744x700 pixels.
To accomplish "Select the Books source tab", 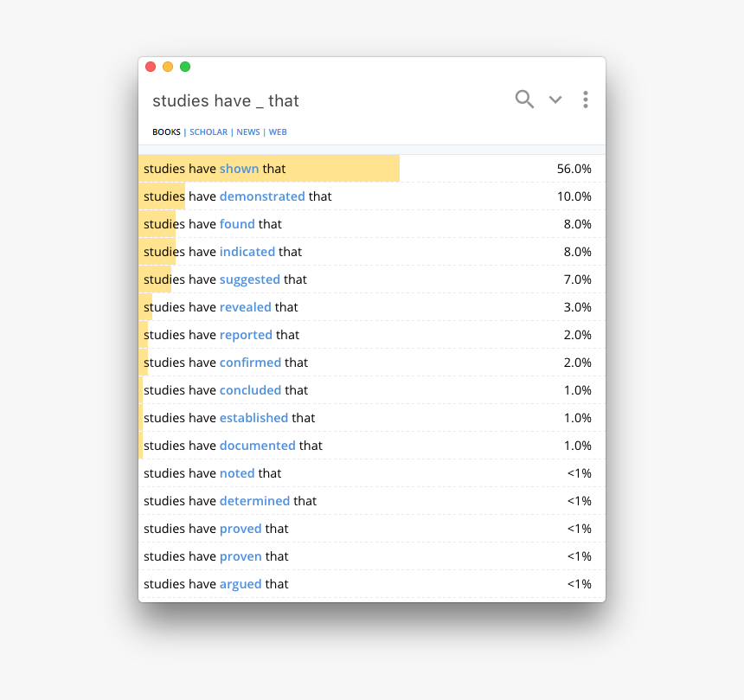I will [166, 132].
